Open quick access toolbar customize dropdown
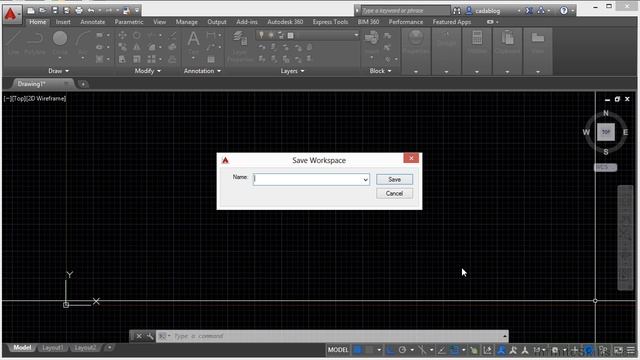The height and width of the screenshot is (360, 640). coord(137,11)
